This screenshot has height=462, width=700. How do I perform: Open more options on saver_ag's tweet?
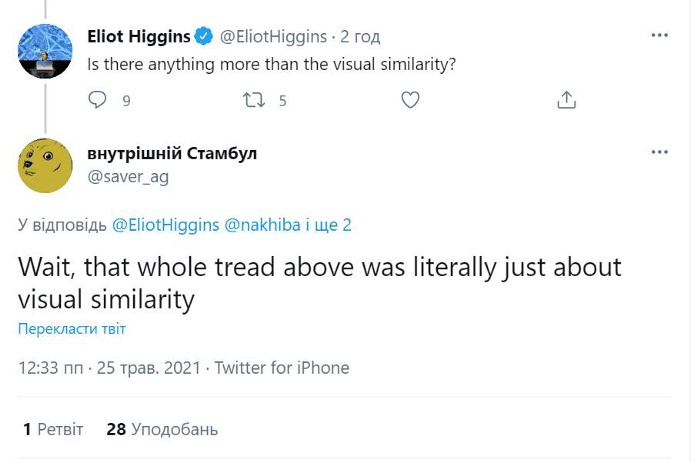coord(659,152)
